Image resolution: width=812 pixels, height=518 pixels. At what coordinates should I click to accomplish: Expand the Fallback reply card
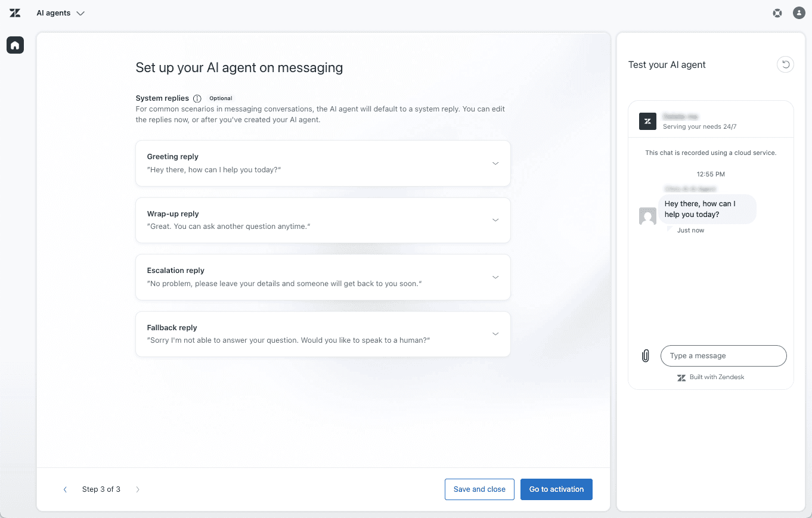coord(323,334)
